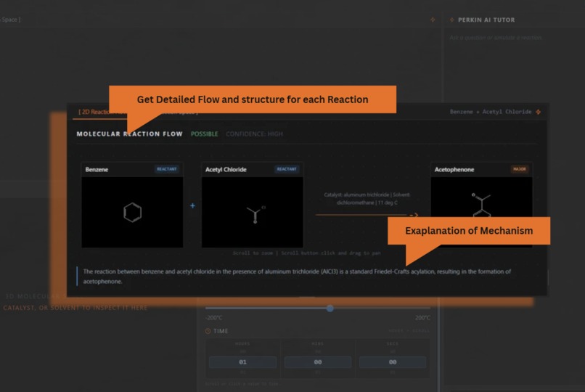
Task: Click the temperature slider handle
Action: pos(330,308)
